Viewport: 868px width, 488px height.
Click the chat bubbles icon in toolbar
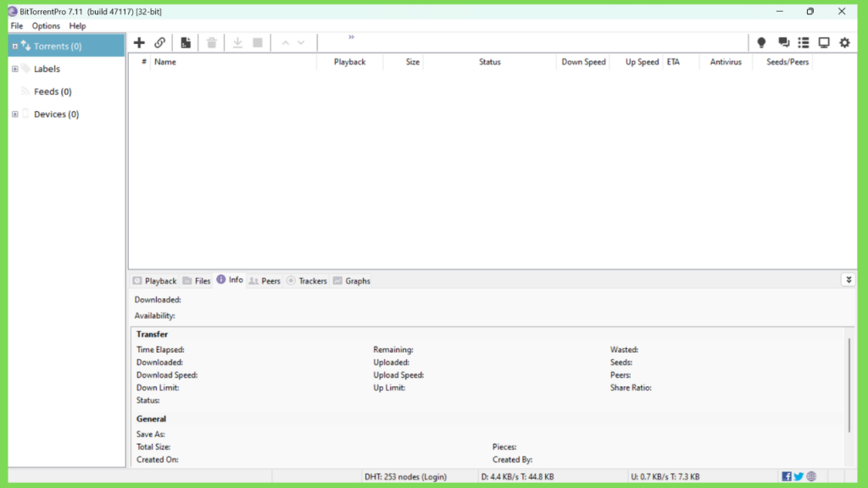(x=783, y=42)
